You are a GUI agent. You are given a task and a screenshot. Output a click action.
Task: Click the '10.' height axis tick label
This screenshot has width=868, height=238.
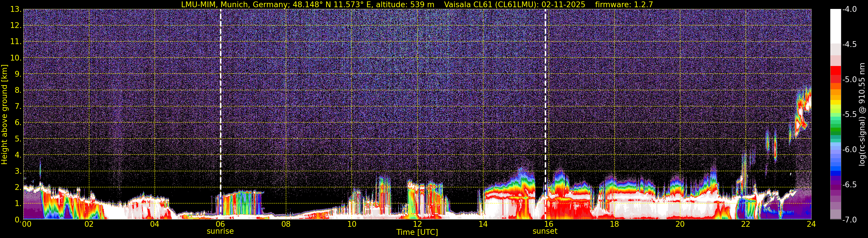(x=16, y=58)
